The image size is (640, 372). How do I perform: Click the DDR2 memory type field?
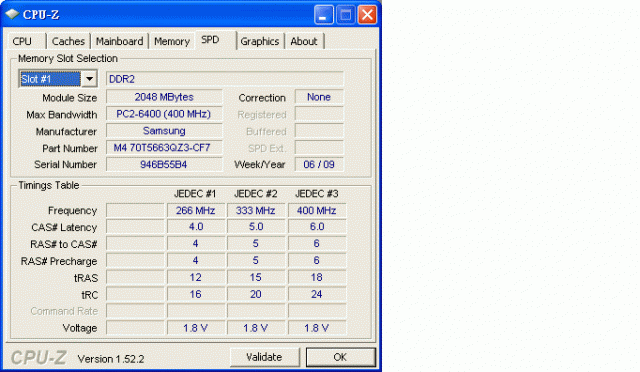[x=225, y=79]
